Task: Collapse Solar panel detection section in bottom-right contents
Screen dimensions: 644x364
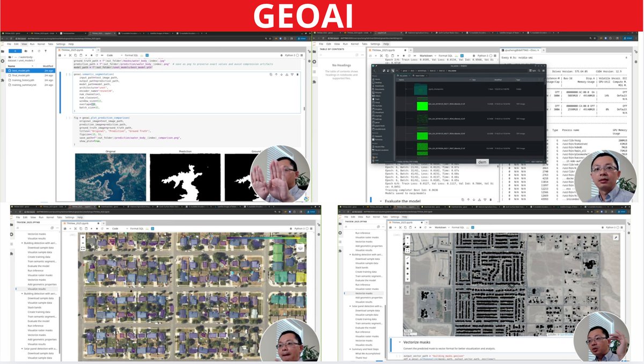Action: tap(350, 306)
